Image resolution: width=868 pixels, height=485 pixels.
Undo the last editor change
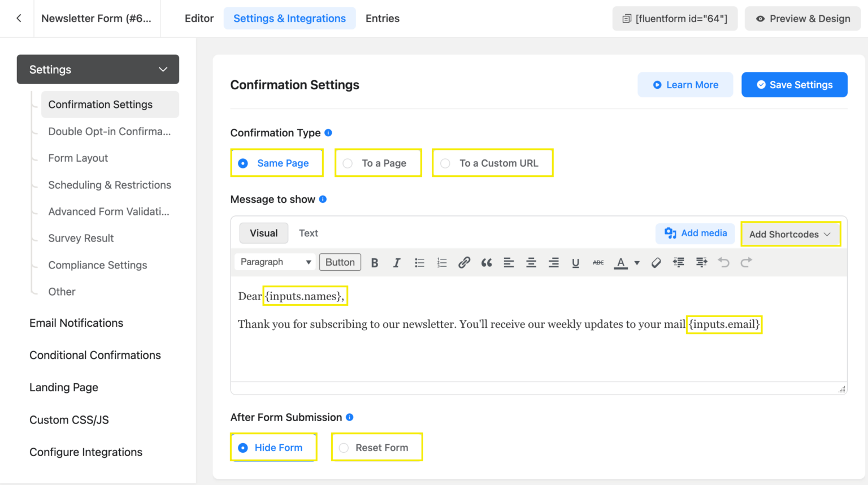[x=724, y=262]
